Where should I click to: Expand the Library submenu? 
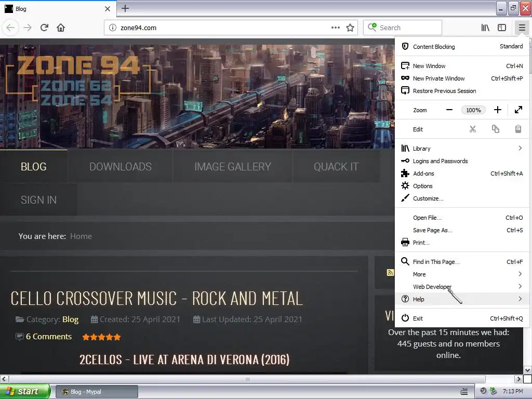(x=462, y=149)
